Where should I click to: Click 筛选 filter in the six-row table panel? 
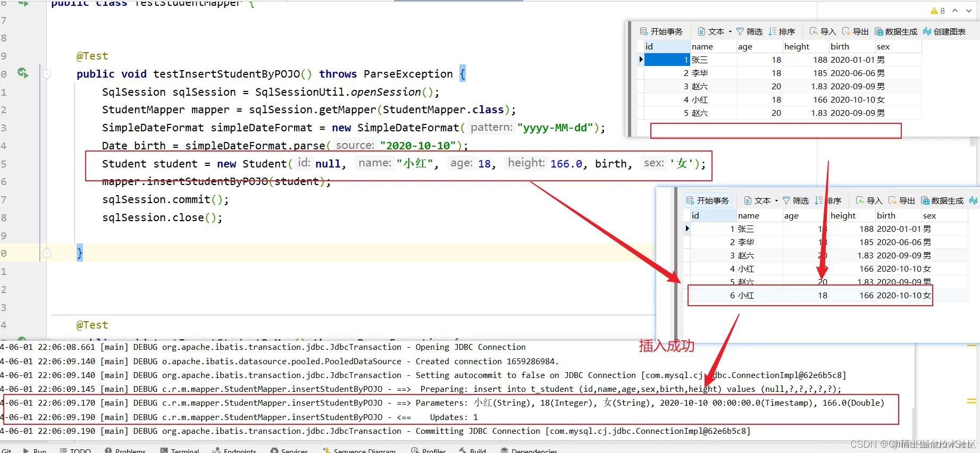(795, 200)
